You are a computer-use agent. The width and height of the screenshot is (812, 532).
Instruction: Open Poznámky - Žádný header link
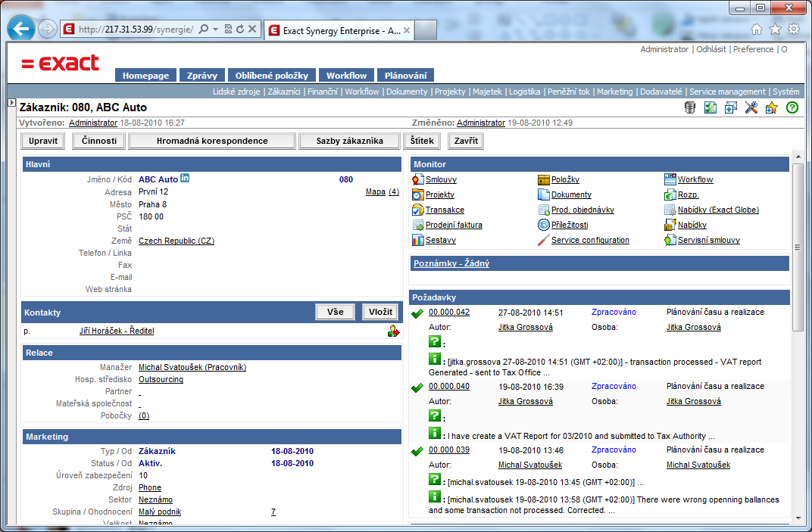coord(451,263)
